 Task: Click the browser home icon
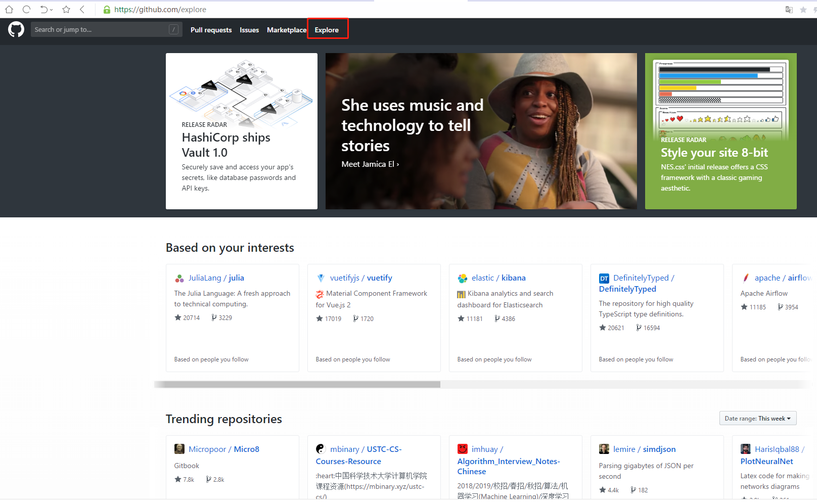coord(9,9)
